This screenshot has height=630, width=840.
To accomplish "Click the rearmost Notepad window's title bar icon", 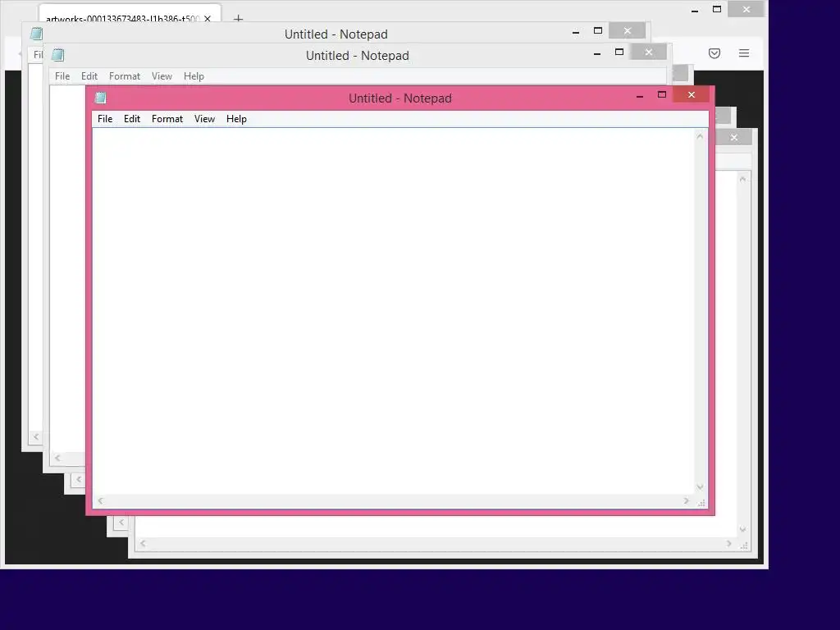I will pyautogui.click(x=36, y=33).
